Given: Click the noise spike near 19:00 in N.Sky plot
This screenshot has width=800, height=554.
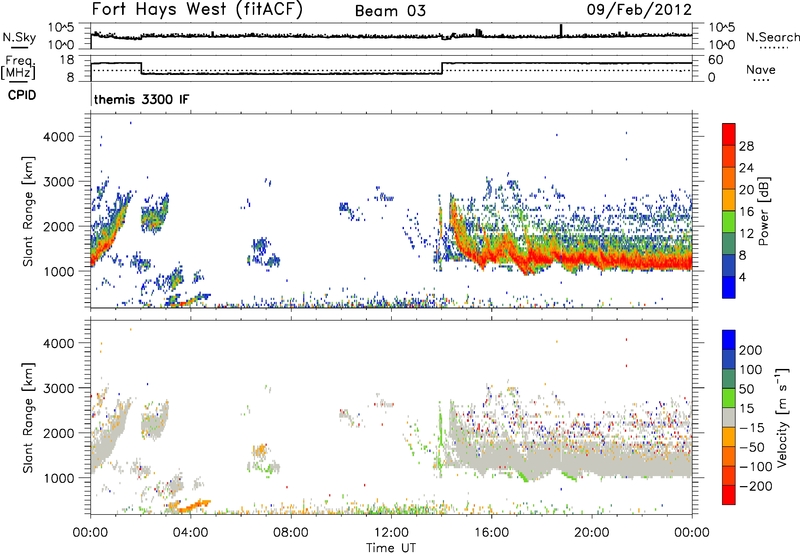Looking at the screenshot, I should (x=561, y=30).
